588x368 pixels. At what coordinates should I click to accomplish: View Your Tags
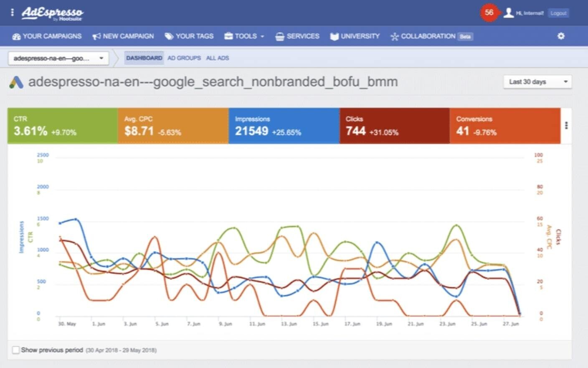[189, 36]
